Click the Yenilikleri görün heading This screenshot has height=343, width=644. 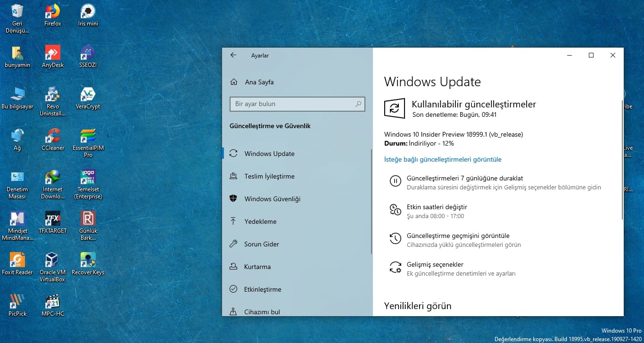tap(418, 306)
